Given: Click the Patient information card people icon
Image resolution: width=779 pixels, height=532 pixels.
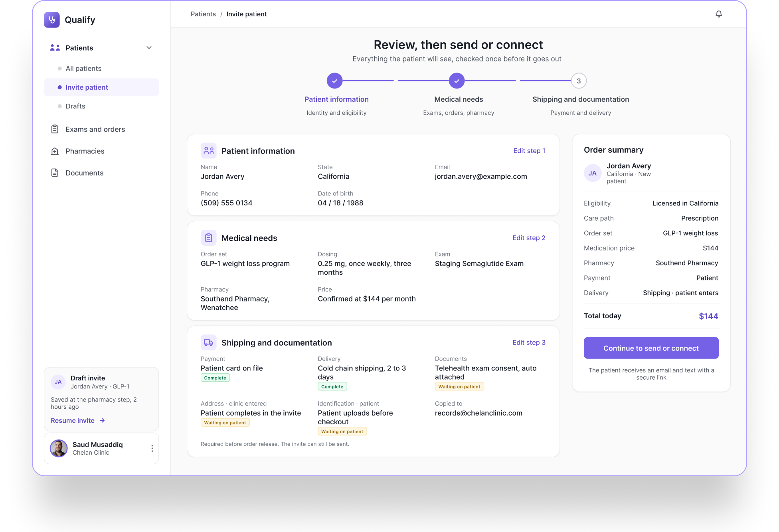Looking at the screenshot, I should pyautogui.click(x=209, y=151).
